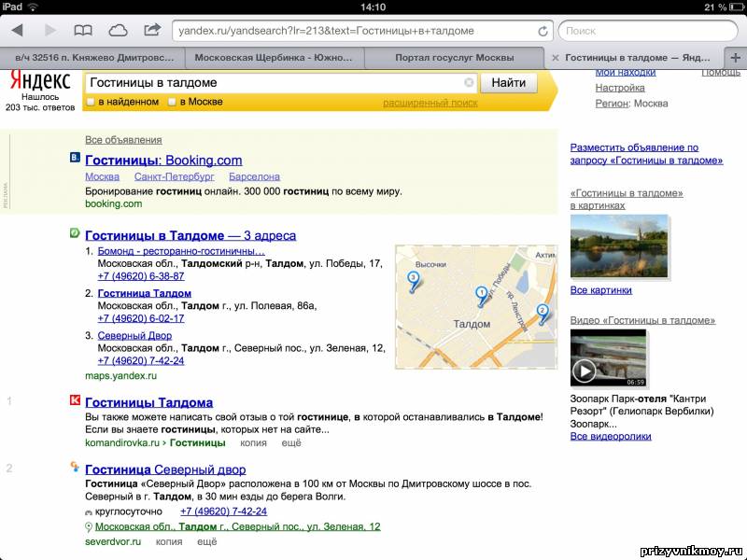Play the Зоопарк video thumbnail
747x560 pixels.
tap(585, 371)
